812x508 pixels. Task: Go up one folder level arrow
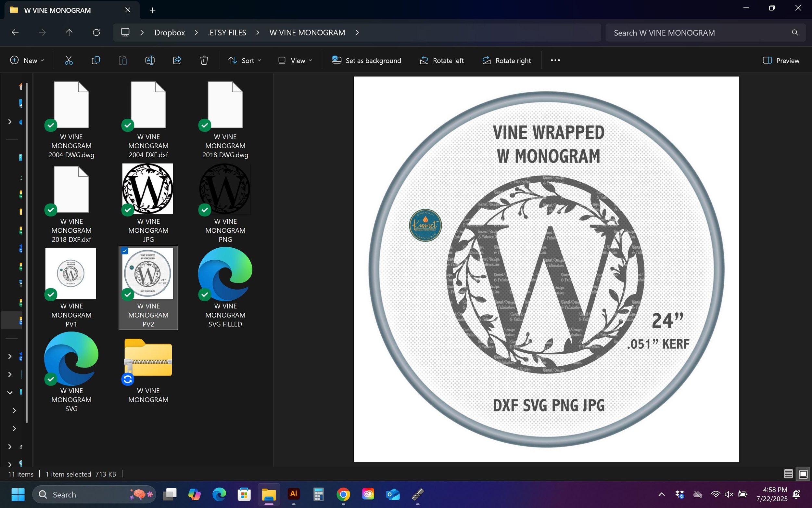[69, 33]
